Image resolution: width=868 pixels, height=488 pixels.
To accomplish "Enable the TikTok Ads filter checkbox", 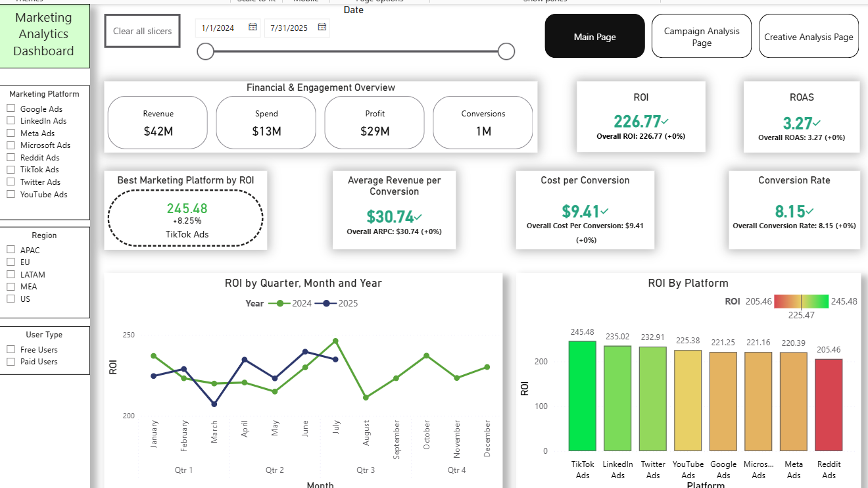I will point(11,170).
